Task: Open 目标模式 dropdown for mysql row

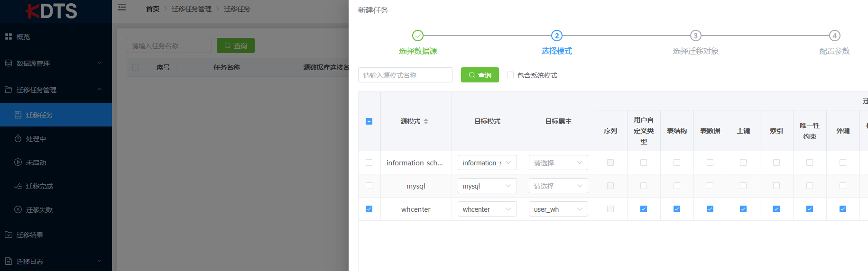Action: pyautogui.click(x=487, y=186)
